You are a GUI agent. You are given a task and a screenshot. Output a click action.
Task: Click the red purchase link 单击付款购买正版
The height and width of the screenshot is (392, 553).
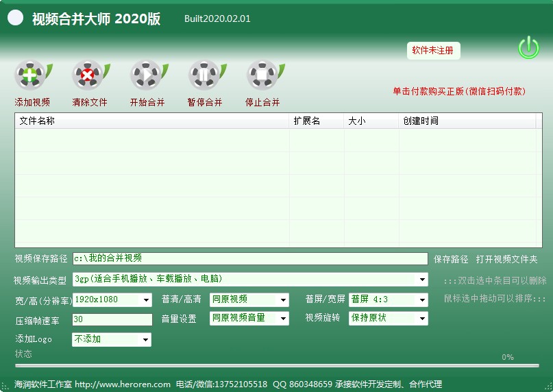pos(458,91)
